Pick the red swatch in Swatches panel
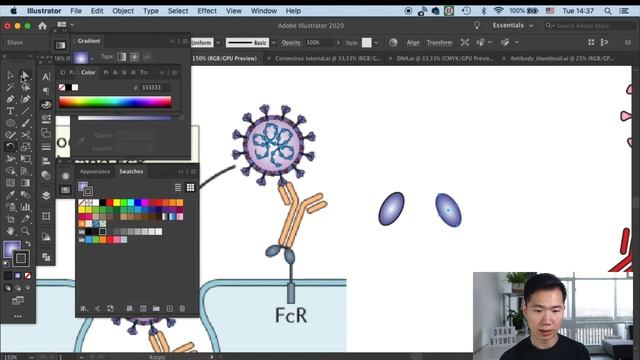The image size is (640, 360). point(109,202)
